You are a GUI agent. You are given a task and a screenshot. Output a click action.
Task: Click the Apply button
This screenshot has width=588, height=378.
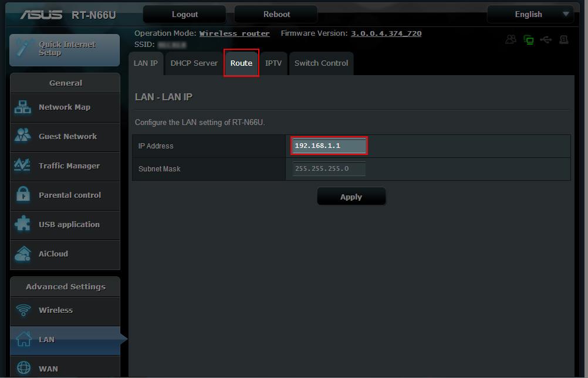pos(351,197)
